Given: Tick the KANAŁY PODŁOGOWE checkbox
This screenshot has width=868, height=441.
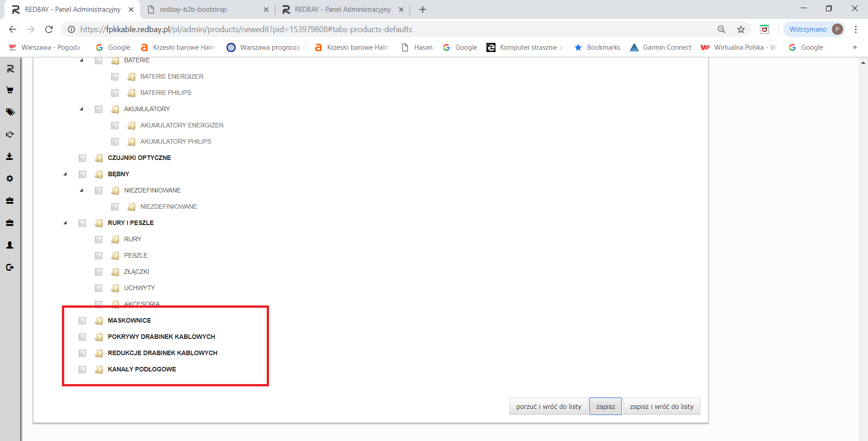Looking at the screenshot, I should [x=82, y=370].
